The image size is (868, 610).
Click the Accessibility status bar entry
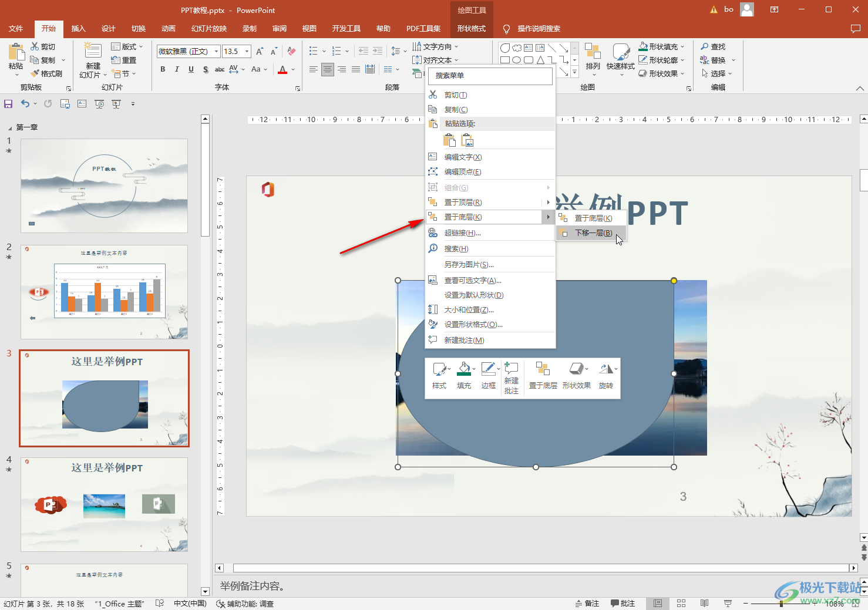pos(245,604)
